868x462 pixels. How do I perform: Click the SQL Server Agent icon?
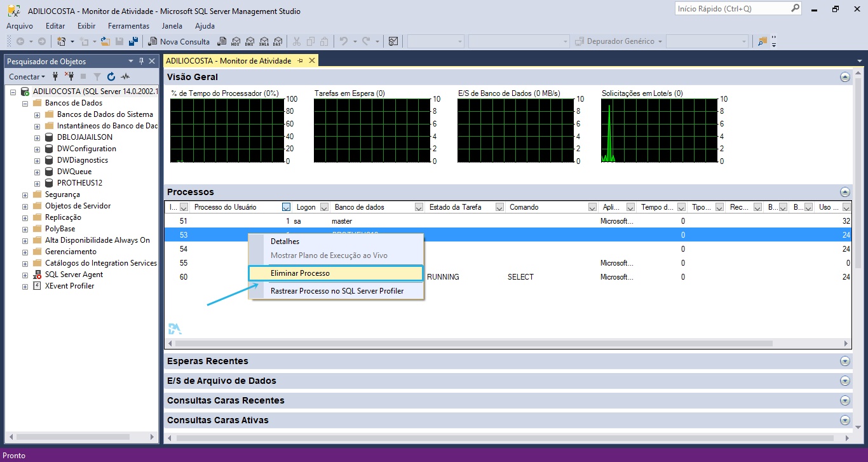[x=37, y=275]
